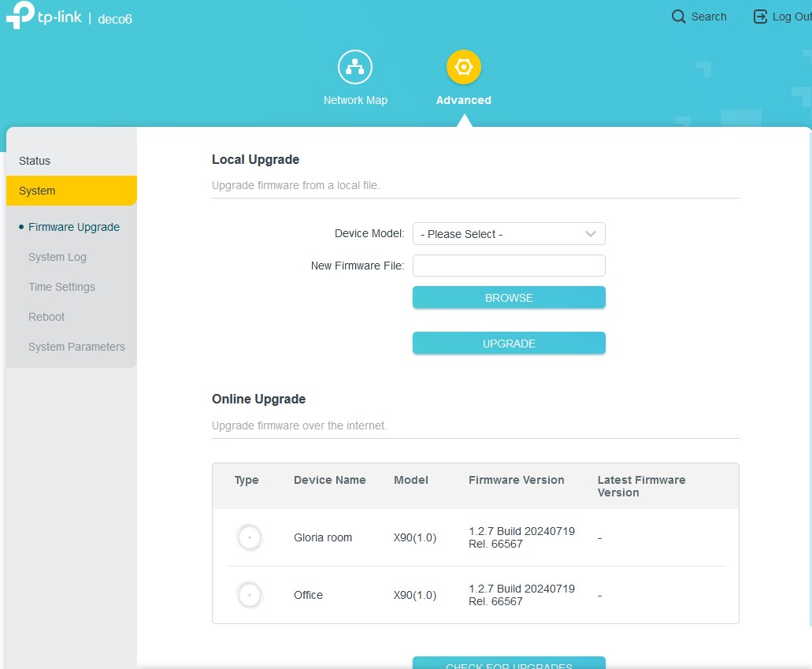Click the New Firmware File input field
Screen dimensions: 812x669
click(x=509, y=266)
